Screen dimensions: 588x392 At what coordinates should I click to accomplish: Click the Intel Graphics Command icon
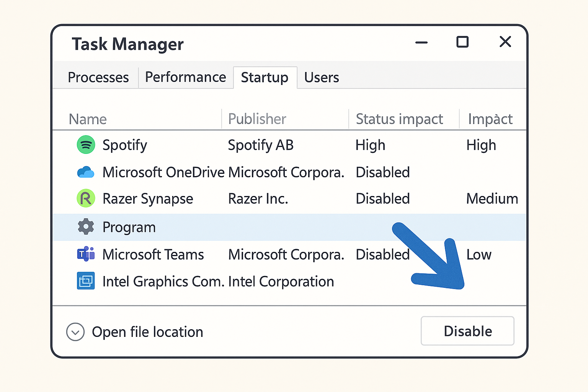86,281
